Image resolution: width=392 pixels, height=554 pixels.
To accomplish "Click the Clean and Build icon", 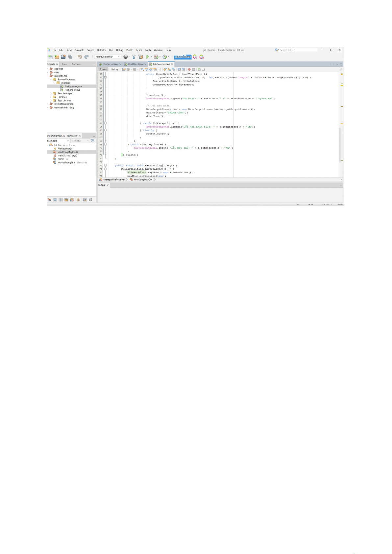I will pos(140,57).
